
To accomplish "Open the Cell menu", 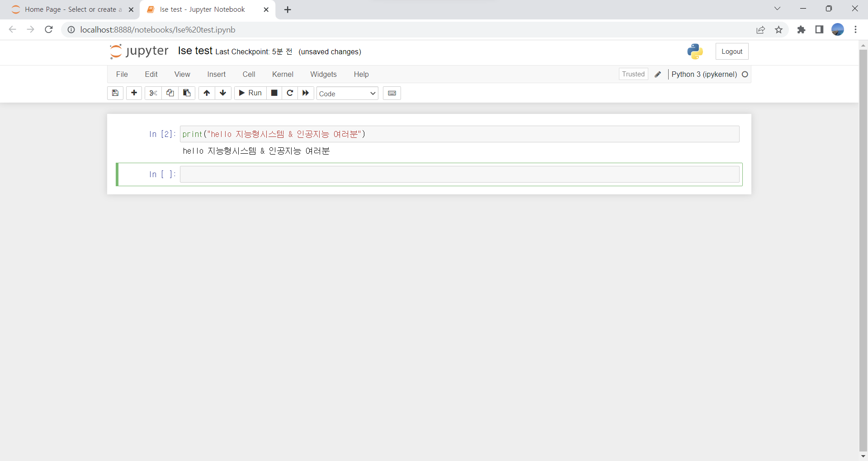I will (x=249, y=74).
